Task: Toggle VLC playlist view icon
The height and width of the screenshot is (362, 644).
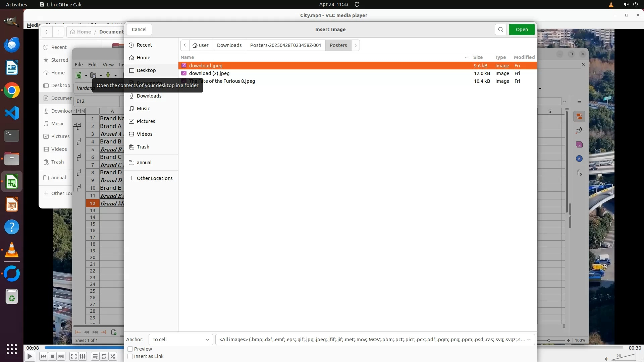Action: pyautogui.click(x=95, y=356)
